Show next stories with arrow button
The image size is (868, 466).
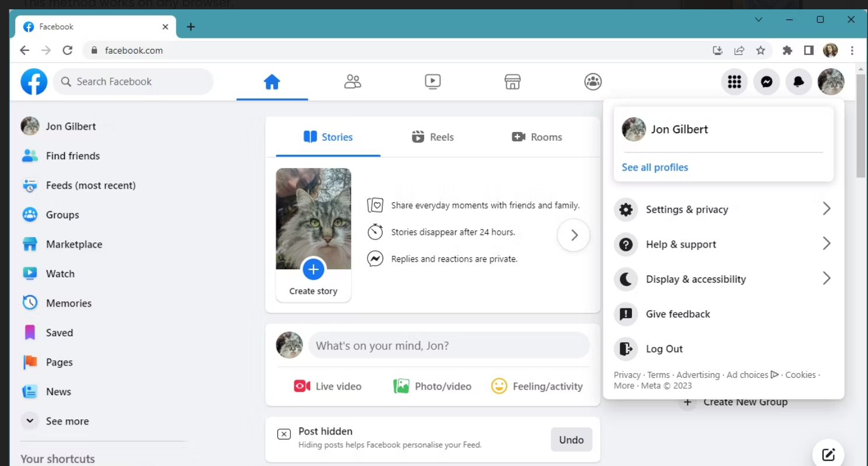(574, 235)
